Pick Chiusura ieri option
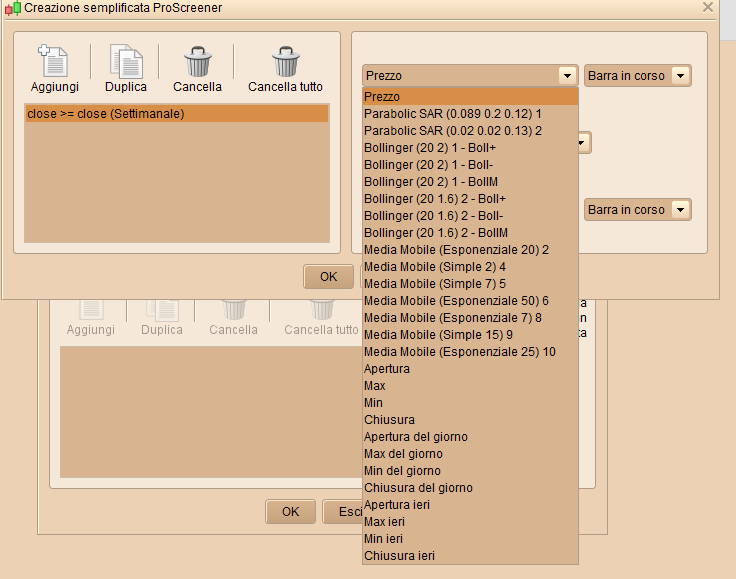Screen dimensions: 736x579 tap(470, 556)
